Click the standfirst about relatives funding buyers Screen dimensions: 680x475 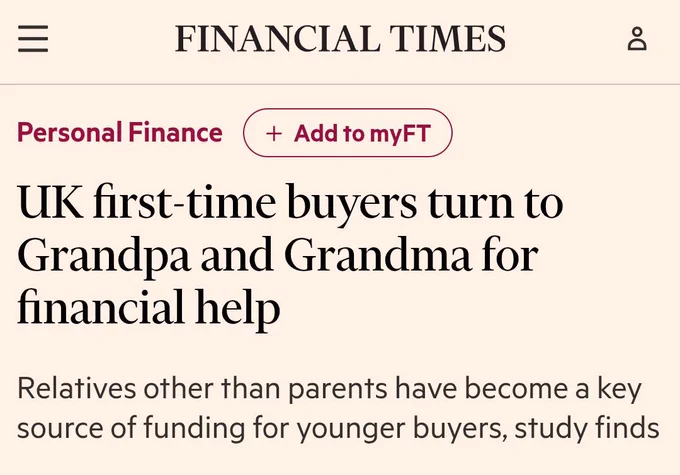[x=338, y=408]
